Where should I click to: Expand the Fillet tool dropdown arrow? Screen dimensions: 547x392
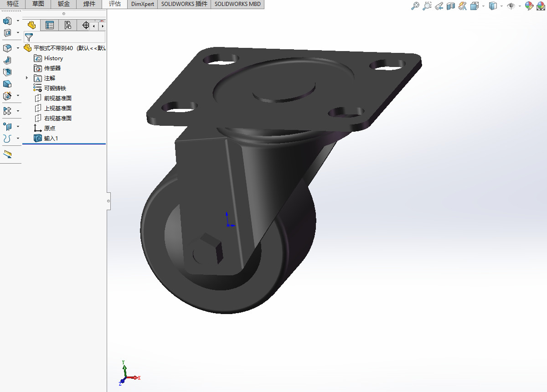(18, 48)
